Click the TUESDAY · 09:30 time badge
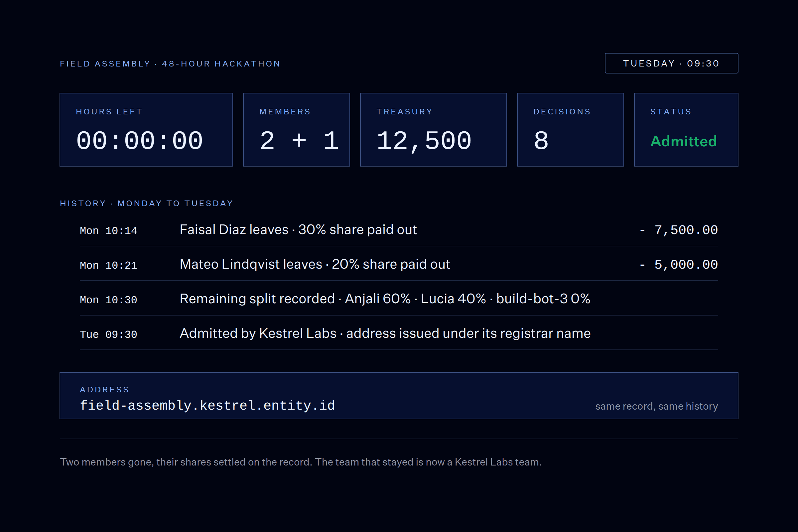This screenshot has width=798, height=532. click(x=671, y=64)
